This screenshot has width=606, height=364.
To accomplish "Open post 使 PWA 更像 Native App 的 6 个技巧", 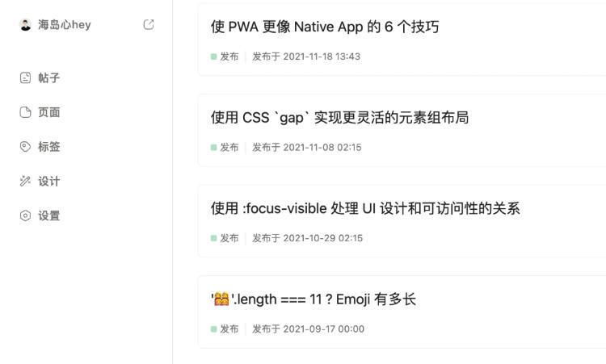I will coord(325,27).
